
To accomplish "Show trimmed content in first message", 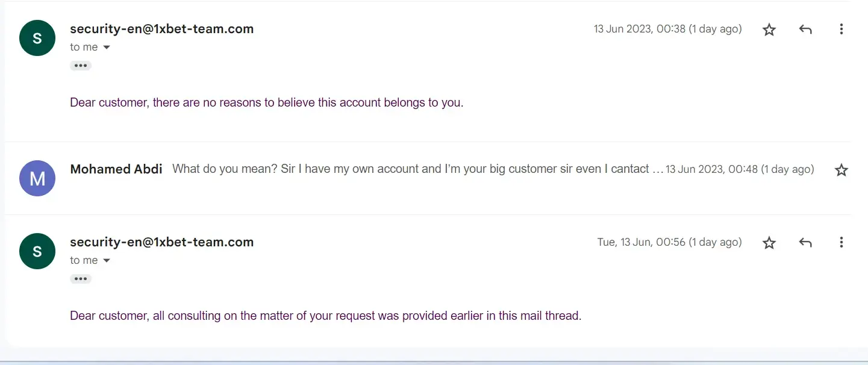I will pyautogui.click(x=81, y=66).
